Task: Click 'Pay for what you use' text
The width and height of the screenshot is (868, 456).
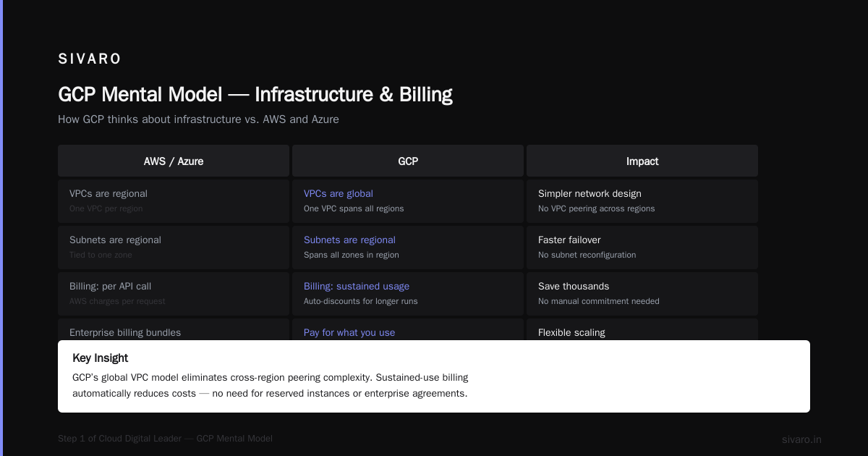Action: coord(349,333)
